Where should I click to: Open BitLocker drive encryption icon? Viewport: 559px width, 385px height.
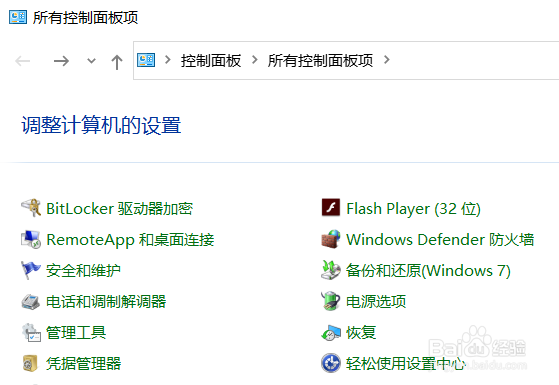point(31,208)
